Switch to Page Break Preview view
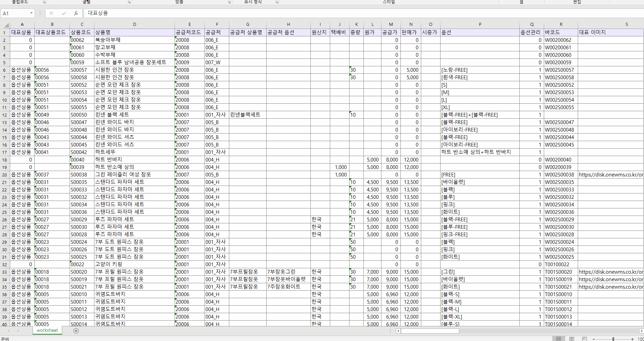Viewport: 644px width, 341px height. point(584,339)
